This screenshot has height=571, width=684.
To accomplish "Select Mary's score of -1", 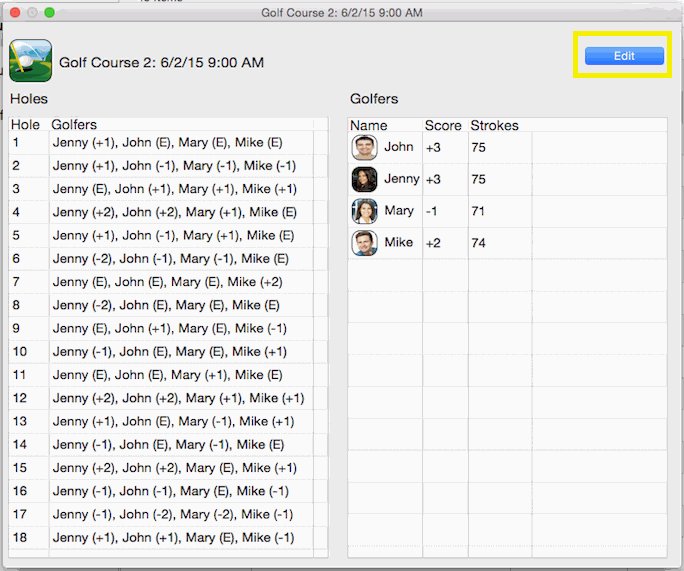I will (431, 212).
